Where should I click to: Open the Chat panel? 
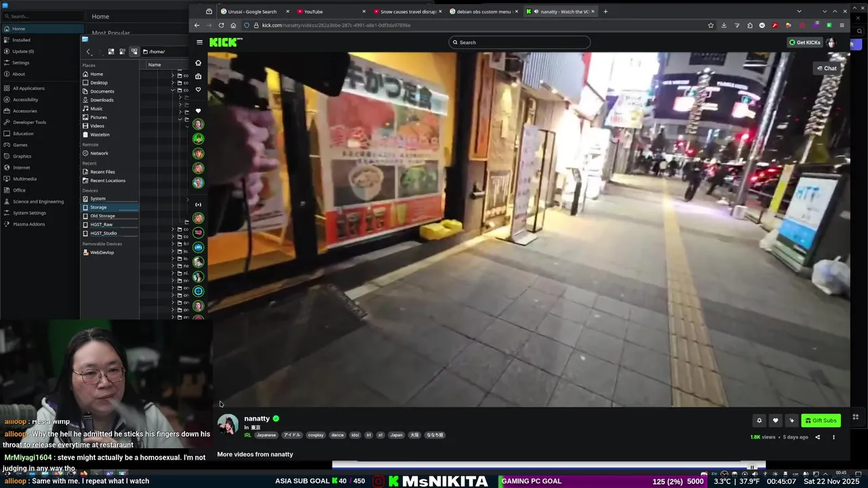tap(827, 68)
